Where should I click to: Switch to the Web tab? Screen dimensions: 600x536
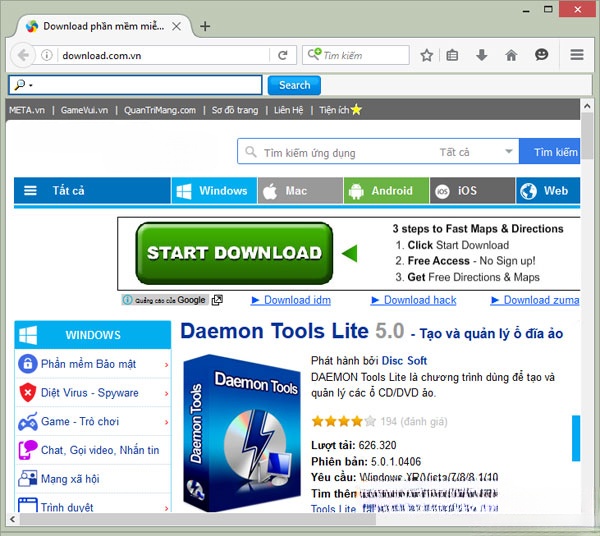(x=548, y=191)
